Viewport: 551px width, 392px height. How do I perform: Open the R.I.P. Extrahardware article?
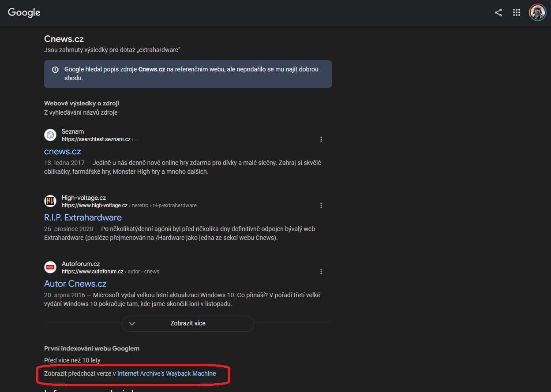pos(82,217)
